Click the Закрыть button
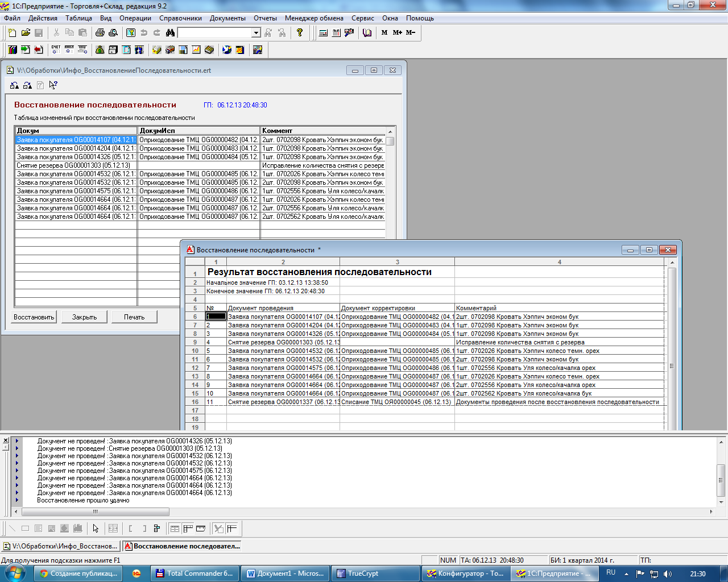Viewport: 728px width, 582px height. point(84,317)
